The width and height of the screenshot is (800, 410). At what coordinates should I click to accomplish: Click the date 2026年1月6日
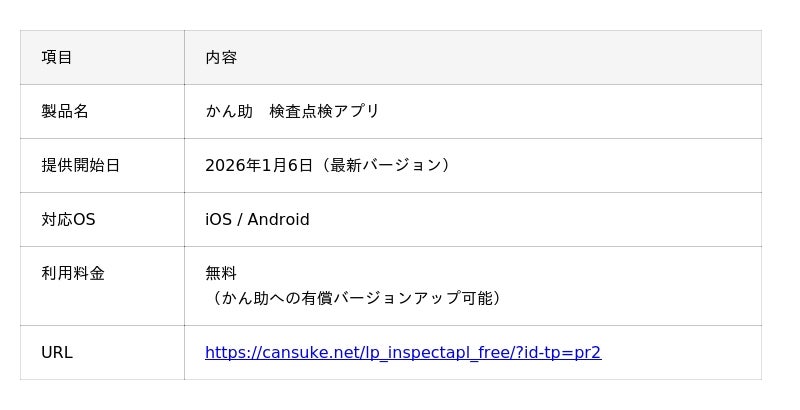click(259, 165)
